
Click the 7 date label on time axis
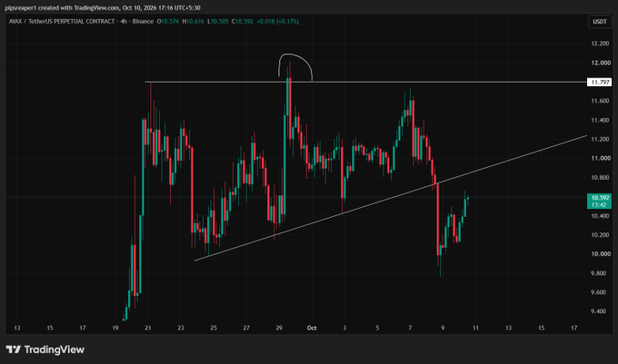click(410, 328)
